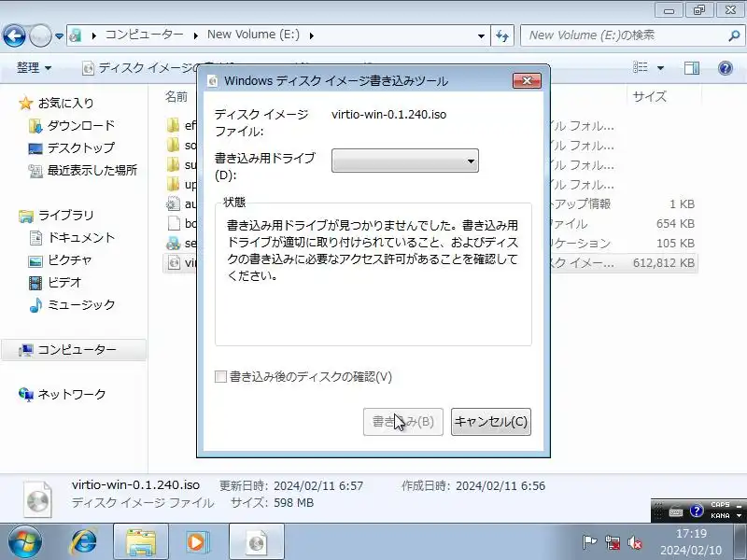The image size is (747, 560).
Task: Open Action Center flag tray icon
Action: [589, 542]
